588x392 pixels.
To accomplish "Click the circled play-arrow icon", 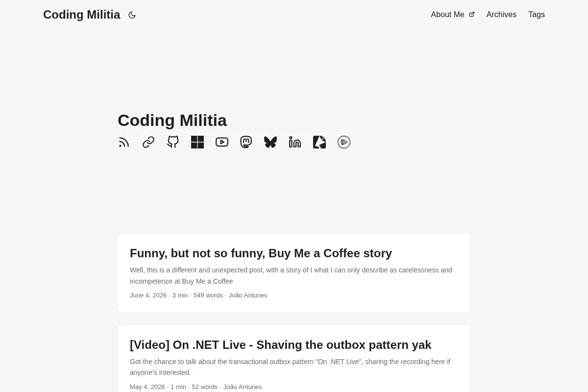I will pos(344,142).
